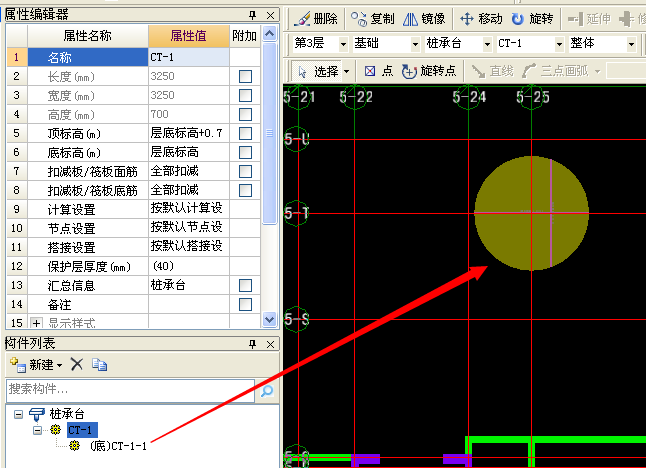Delete component with the X icon
Image resolution: width=646 pixels, height=468 pixels.
(77, 364)
